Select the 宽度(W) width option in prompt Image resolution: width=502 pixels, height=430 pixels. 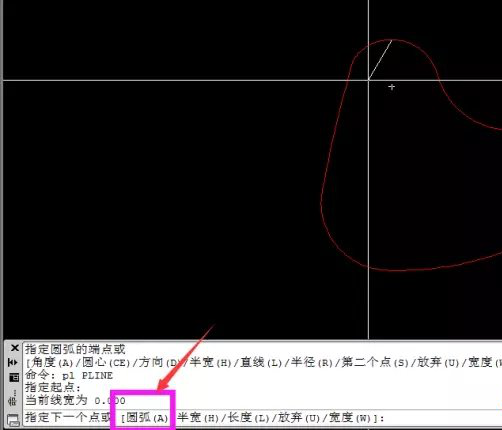coord(350,418)
